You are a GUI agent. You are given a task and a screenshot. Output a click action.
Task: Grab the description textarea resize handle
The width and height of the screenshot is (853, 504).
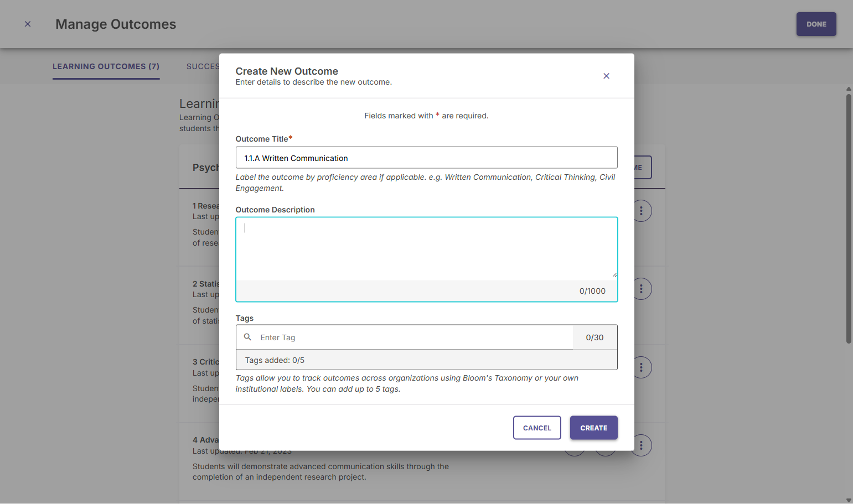point(614,274)
